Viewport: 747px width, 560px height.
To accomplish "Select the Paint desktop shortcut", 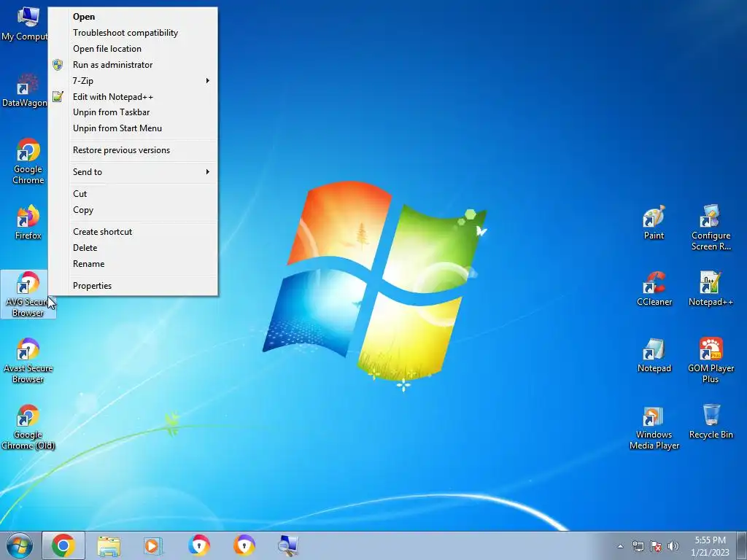I will tap(654, 222).
